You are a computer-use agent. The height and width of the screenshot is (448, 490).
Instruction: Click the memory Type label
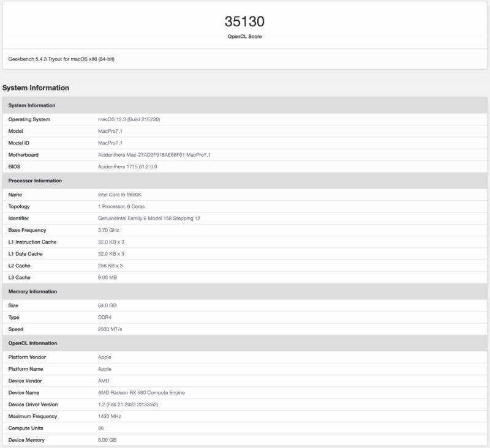pyautogui.click(x=13, y=317)
